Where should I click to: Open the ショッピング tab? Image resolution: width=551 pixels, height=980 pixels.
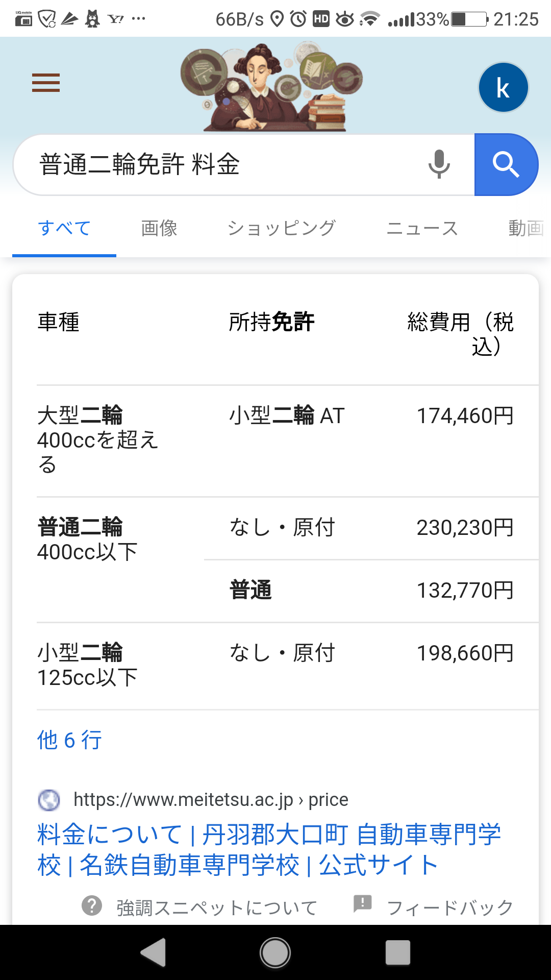281,228
